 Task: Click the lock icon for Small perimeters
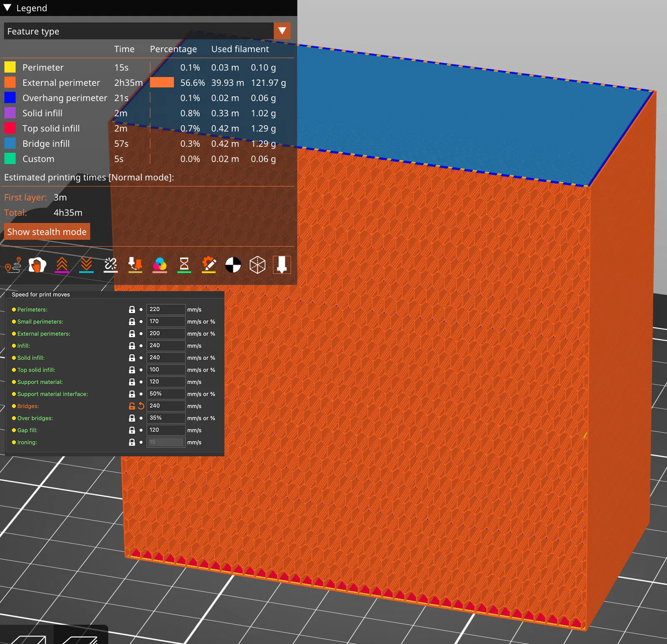(x=132, y=322)
